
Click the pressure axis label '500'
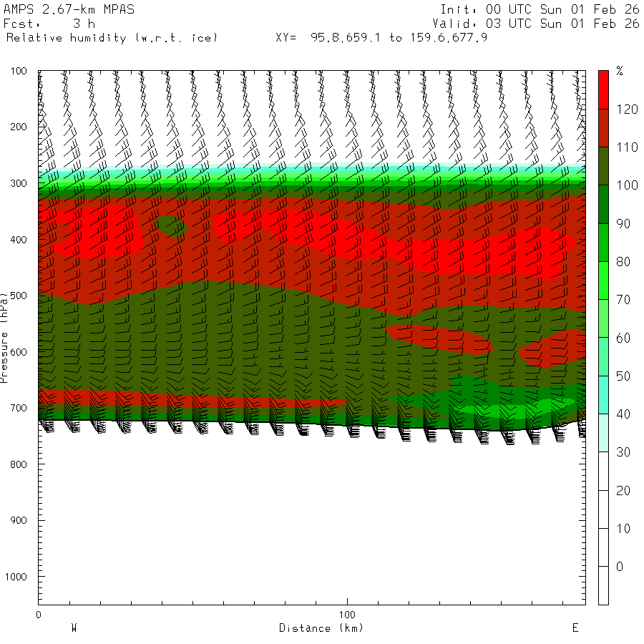click(19, 296)
